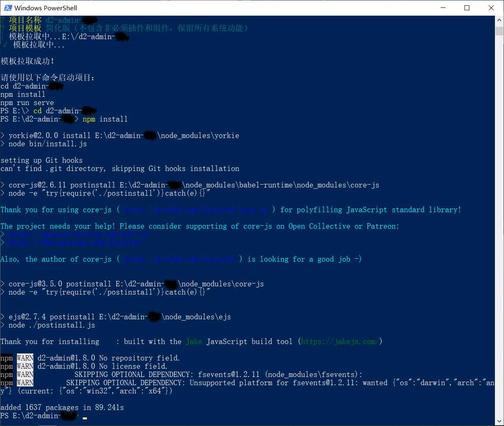Click the '请使用以下命令启动项目:' line
Screen dimensions: 504x426
point(48,77)
